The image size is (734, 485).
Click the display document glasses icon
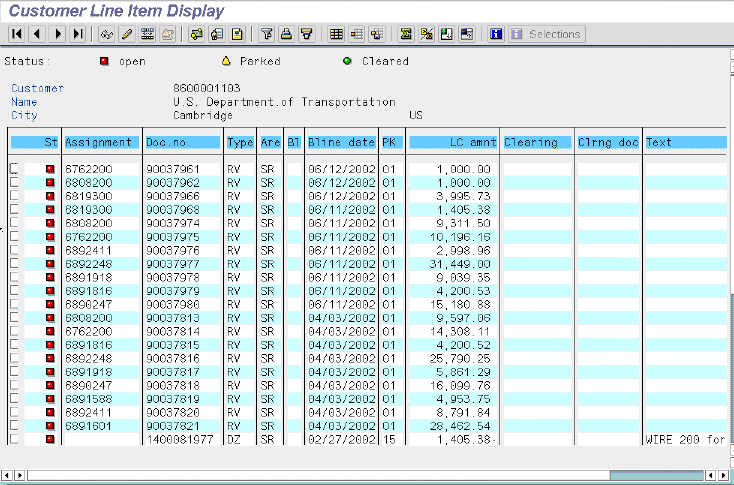[x=107, y=34]
